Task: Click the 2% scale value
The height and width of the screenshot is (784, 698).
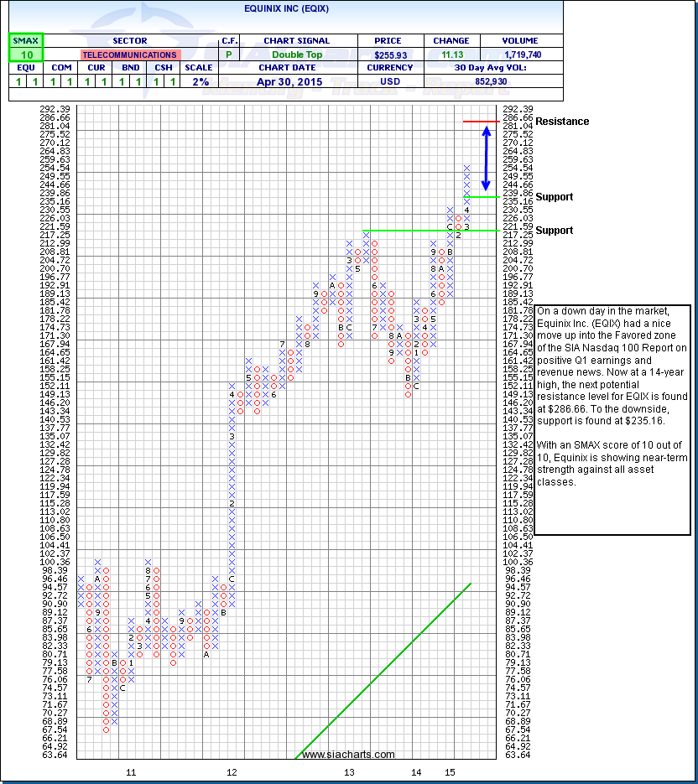Action: click(202, 81)
